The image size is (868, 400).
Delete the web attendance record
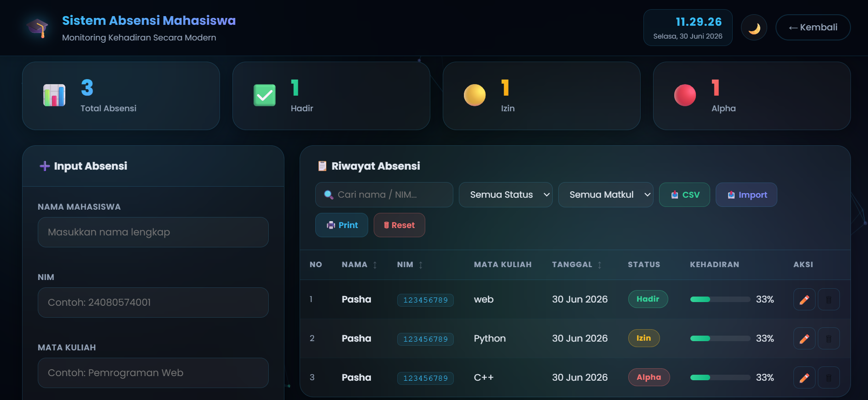pos(829,299)
